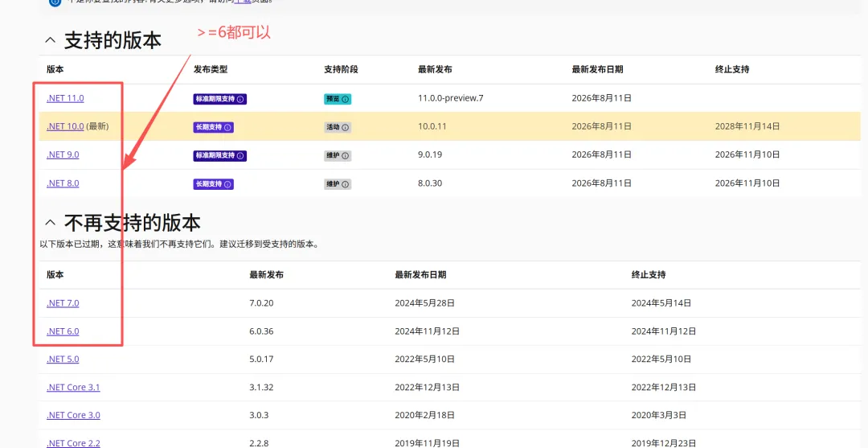Click version value 2.2.8

259,443
